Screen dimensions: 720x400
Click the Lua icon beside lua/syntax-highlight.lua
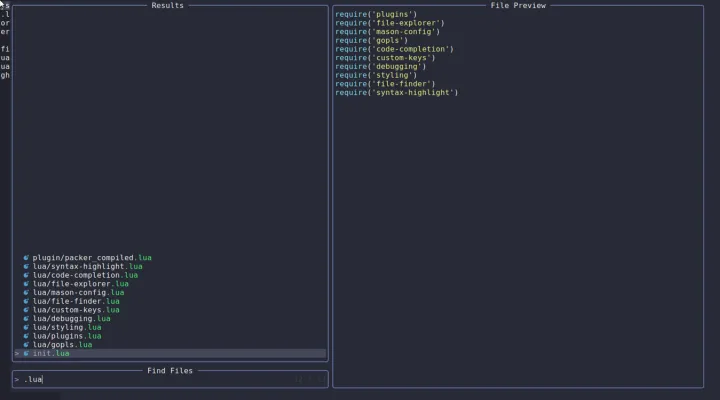tap(26, 266)
